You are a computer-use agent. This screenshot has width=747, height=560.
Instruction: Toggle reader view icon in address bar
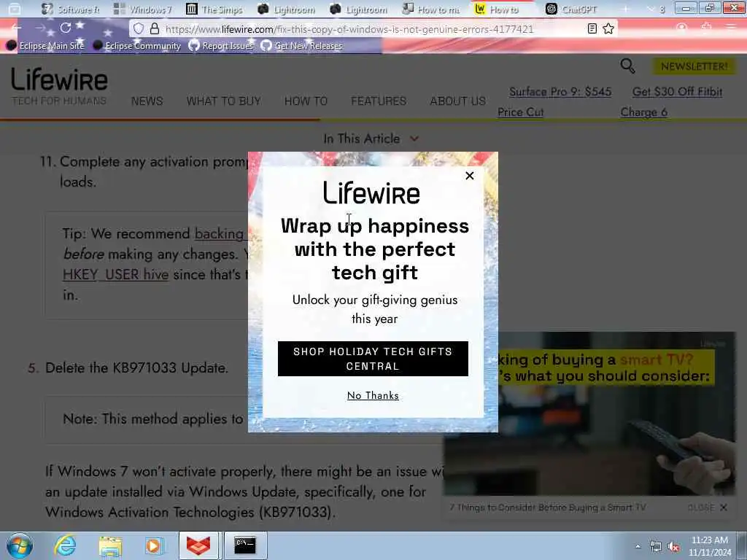click(592, 28)
